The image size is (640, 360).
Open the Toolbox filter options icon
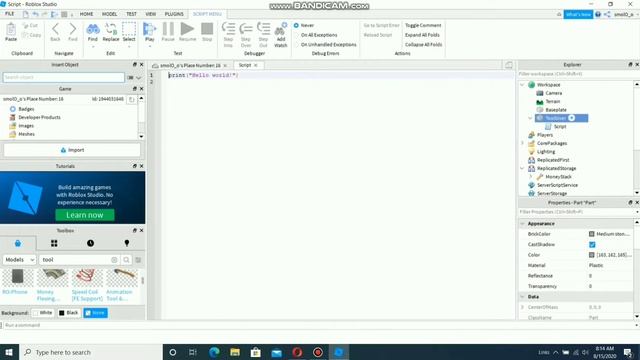[138, 260]
